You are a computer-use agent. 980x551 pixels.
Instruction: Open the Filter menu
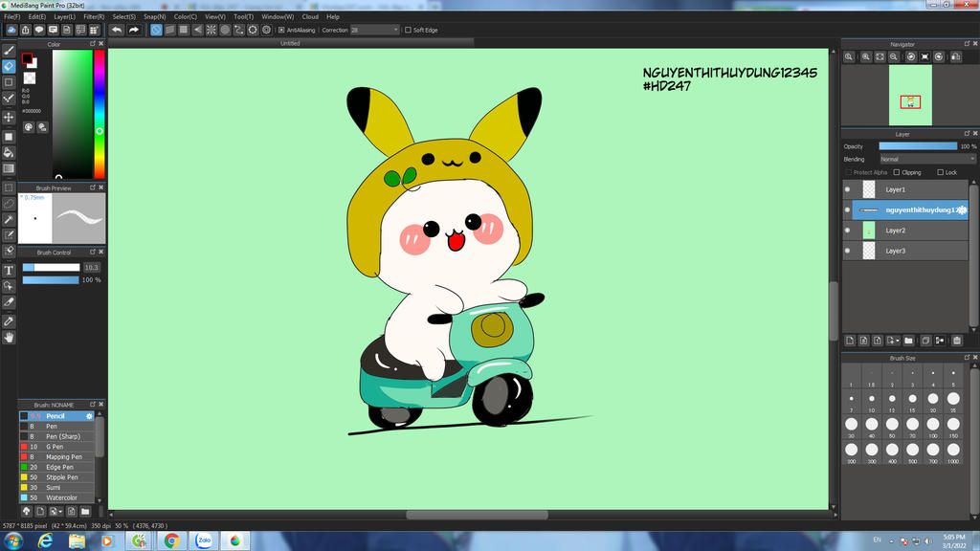pyautogui.click(x=94, y=16)
